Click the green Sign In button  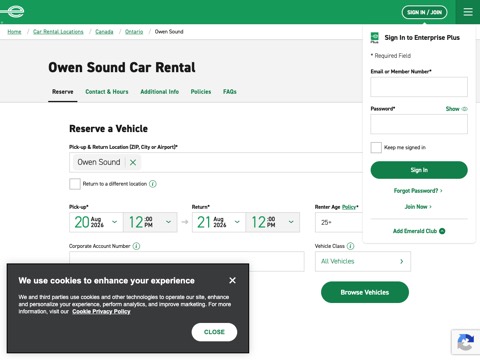pyautogui.click(x=419, y=170)
